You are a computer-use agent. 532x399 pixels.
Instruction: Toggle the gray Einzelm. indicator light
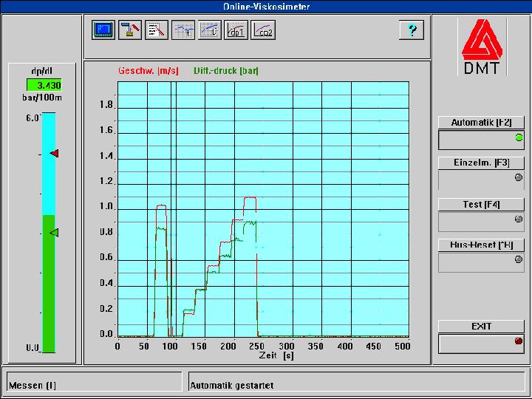click(x=519, y=177)
